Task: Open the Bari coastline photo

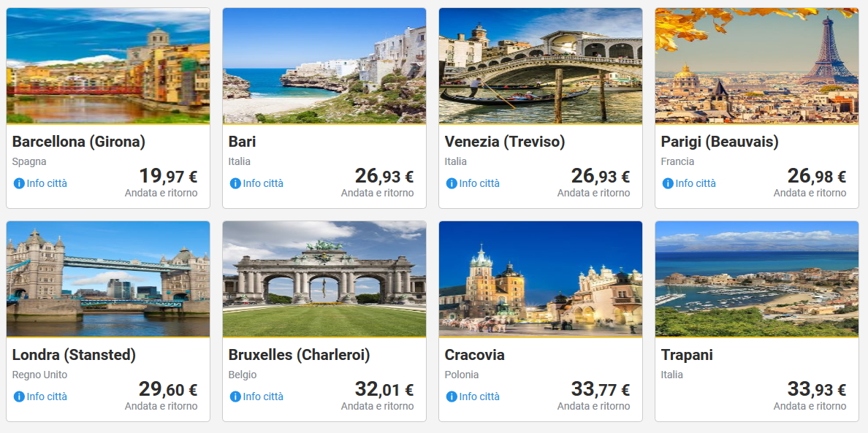Action: 324,66
